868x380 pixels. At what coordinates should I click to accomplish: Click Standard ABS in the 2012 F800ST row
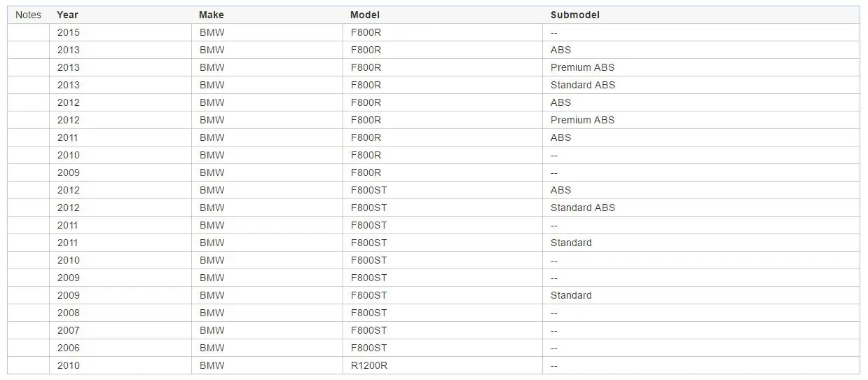[x=583, y=208]
